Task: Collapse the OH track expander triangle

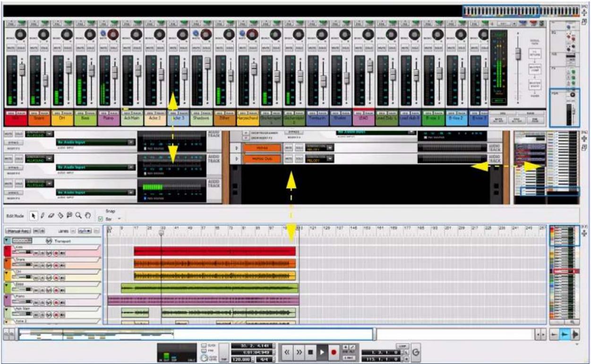Action: click(x=7, y=273)
